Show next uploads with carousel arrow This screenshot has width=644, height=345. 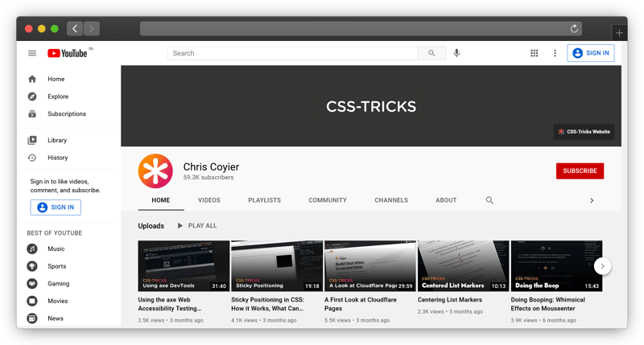602,266
